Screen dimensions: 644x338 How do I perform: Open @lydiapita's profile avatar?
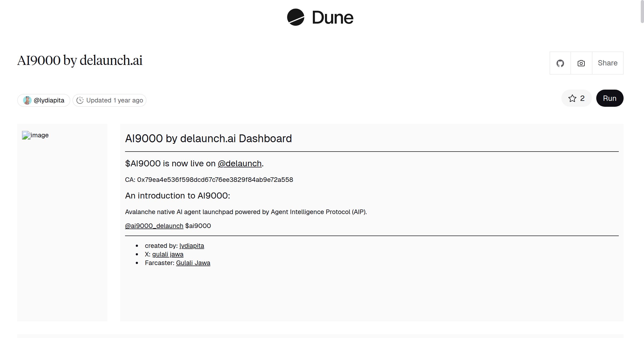point(28,100)
